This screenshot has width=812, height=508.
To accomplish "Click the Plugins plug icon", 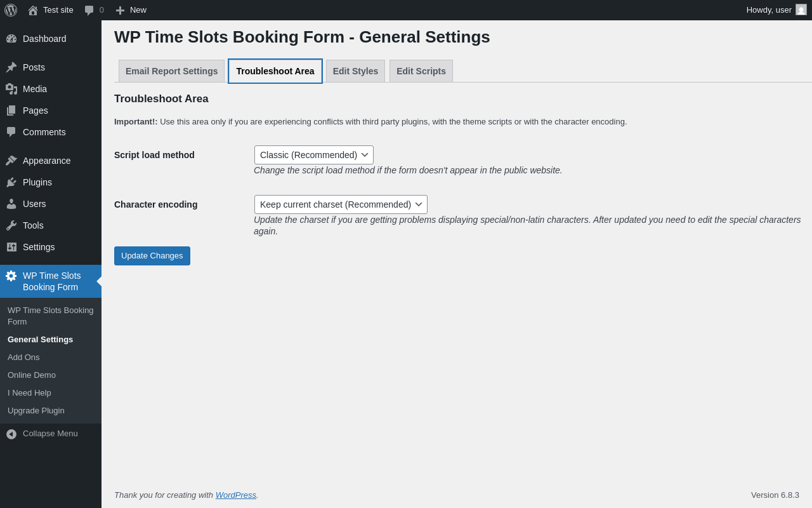I will tap(11, 182).
